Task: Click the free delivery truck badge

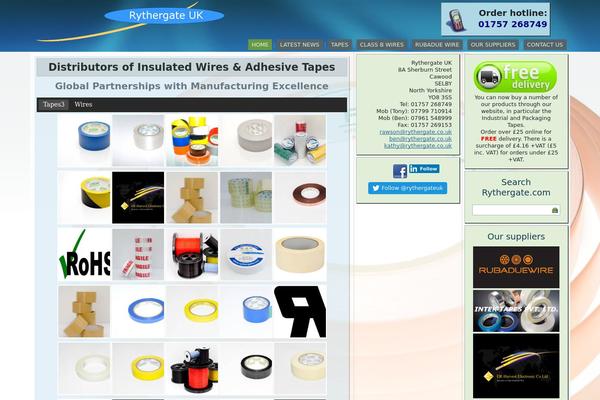Action: click(x=515, y=77)
